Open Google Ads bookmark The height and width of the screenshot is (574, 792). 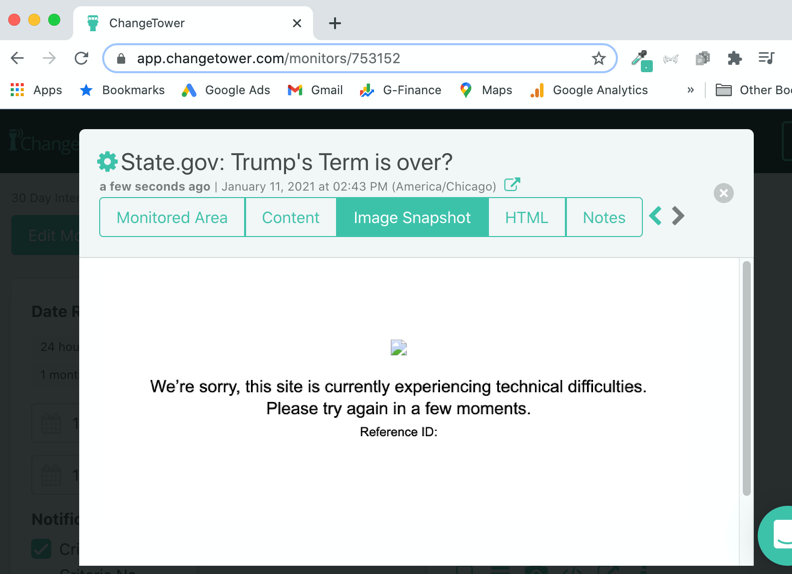click(x=226, y=90)
